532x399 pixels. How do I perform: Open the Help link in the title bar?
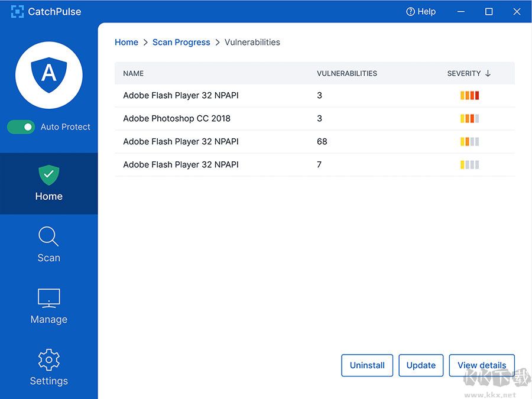(421, 12)
